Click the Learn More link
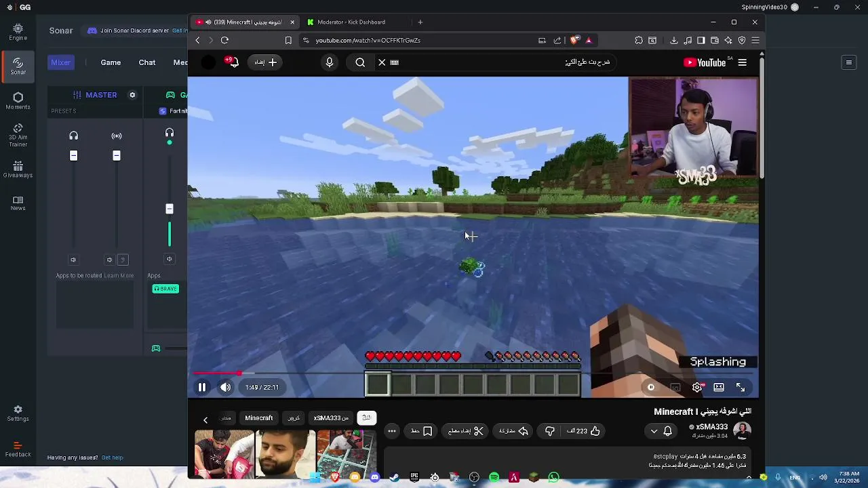Viewport: 868px width, 488px height. [119, 275]
